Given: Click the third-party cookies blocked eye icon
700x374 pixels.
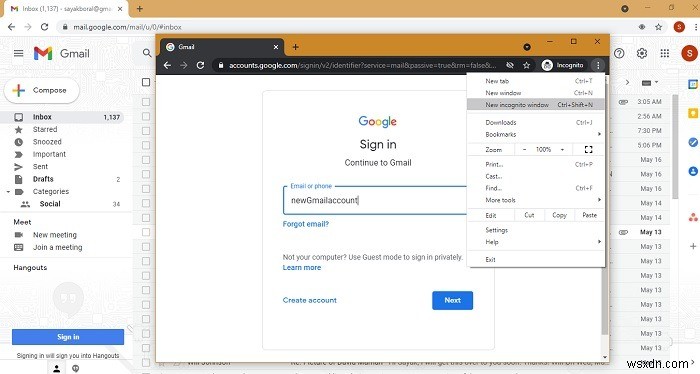Looking at the screenshot, I should click(510, 65).
